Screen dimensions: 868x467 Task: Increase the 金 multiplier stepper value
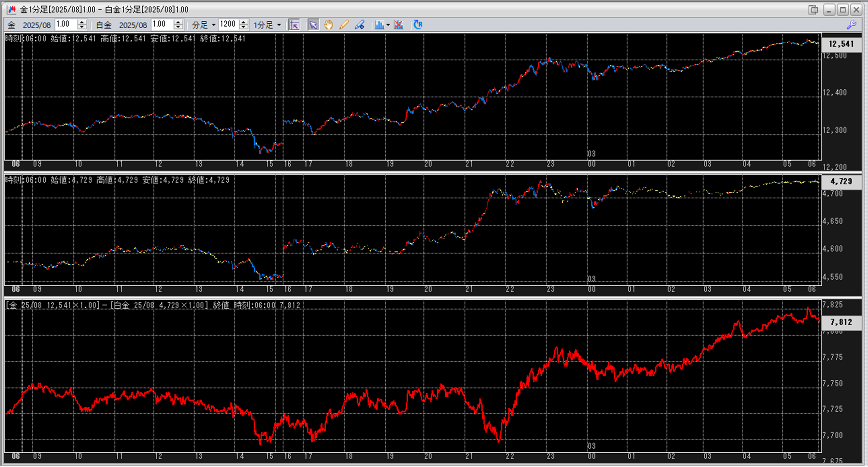(82, 22)
